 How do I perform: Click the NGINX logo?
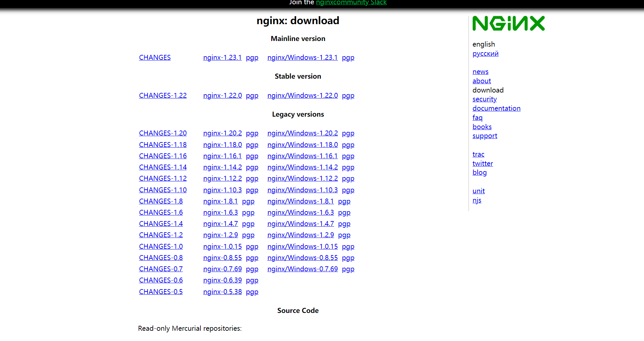point(508,23)
